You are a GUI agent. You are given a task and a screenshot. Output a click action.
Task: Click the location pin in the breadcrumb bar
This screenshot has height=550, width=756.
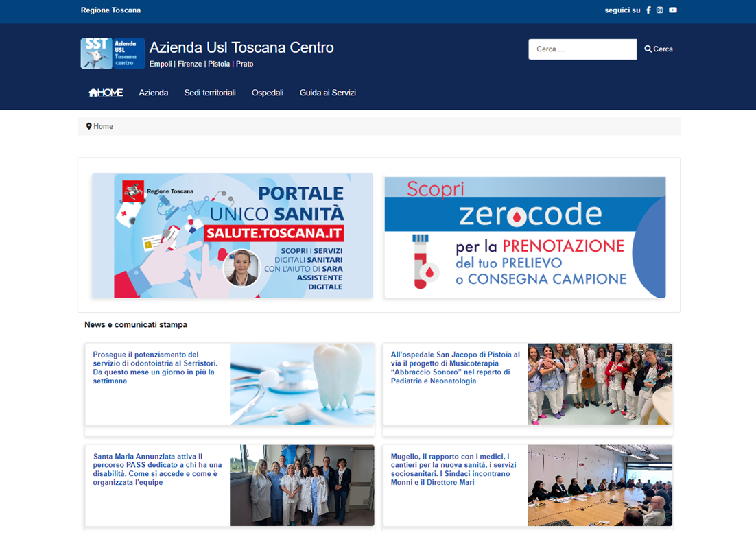click(x=89, y=126)
